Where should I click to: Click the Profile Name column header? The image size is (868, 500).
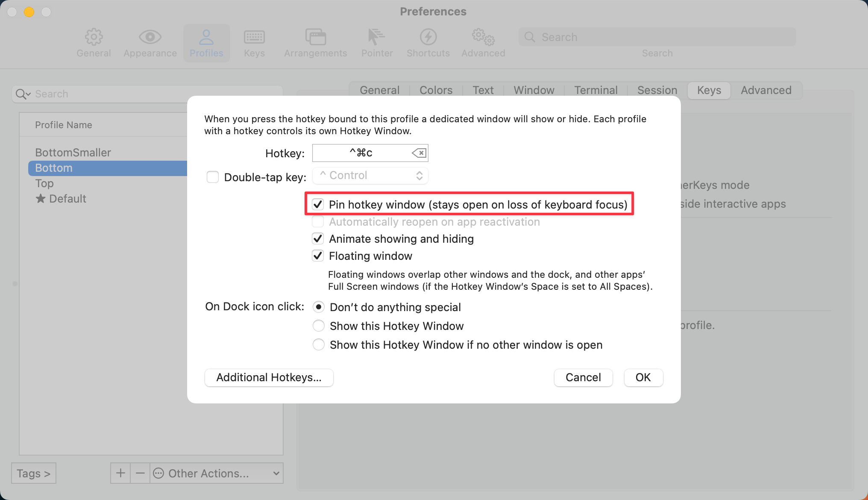click(64, 125)
